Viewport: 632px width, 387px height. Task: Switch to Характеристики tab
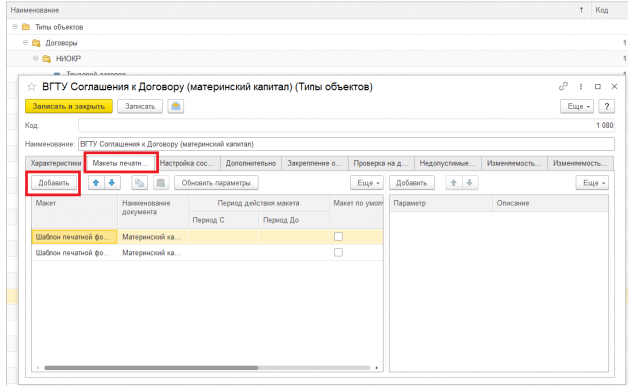(x=55, y=163)
